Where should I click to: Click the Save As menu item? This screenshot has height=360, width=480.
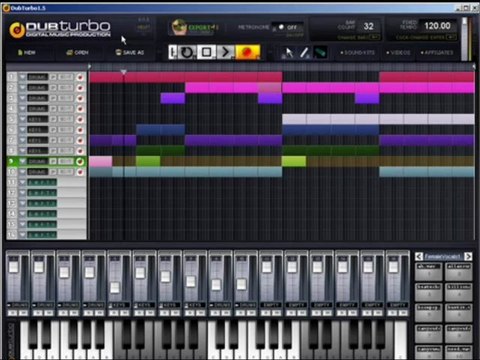[130, 53]
